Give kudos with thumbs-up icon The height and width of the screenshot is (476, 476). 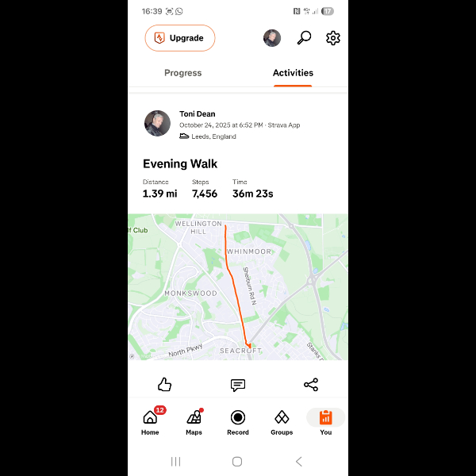click(x=164, y=384)
